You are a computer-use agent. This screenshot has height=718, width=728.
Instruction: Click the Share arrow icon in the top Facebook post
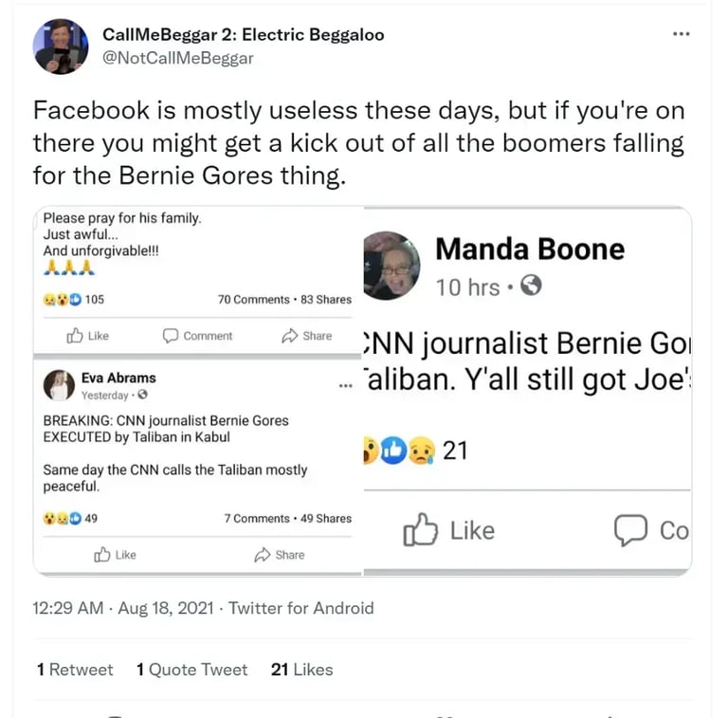tap(290, 336)
